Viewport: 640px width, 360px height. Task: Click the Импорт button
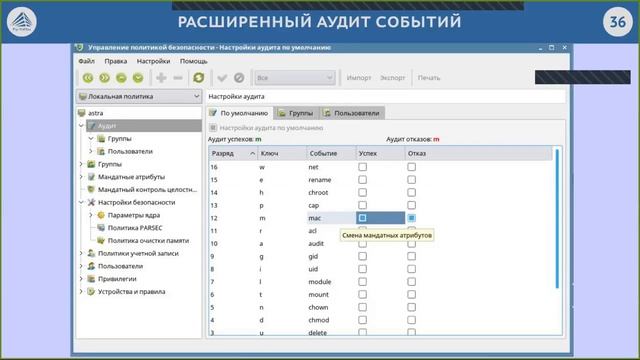tap(359, 78)
